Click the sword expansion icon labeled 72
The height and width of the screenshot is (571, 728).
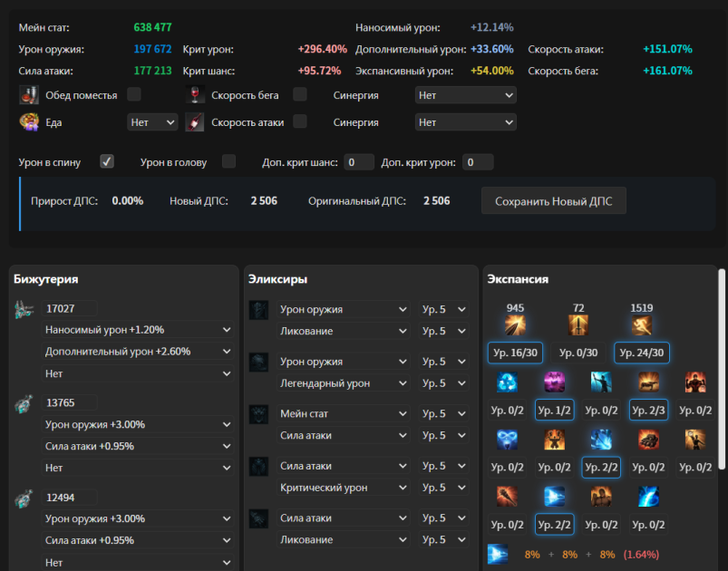578,325
